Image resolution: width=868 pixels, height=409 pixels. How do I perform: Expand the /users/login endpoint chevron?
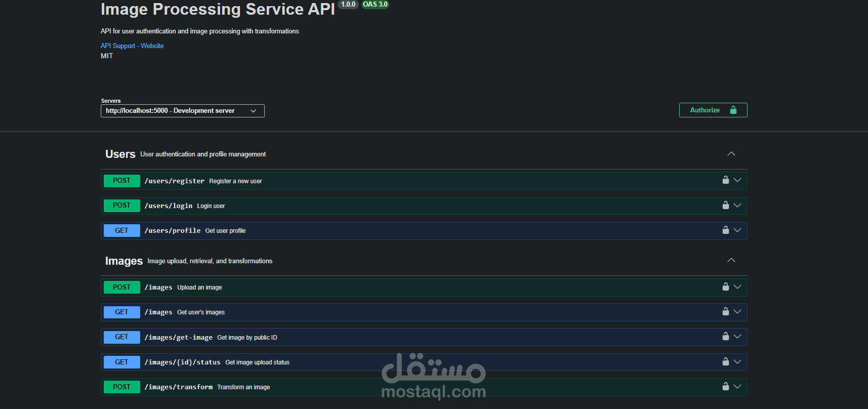pyautogui.click(x=737, y=205)
